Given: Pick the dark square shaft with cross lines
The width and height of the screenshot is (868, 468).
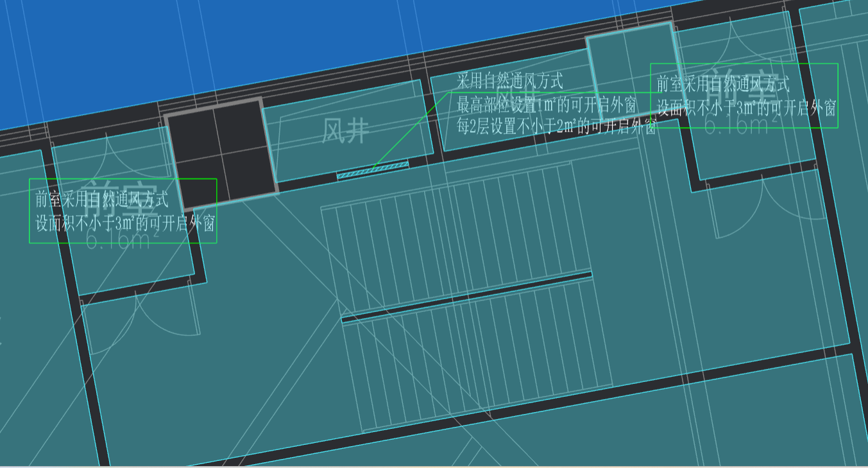Looking at the screenshot, I should [220, 154].
